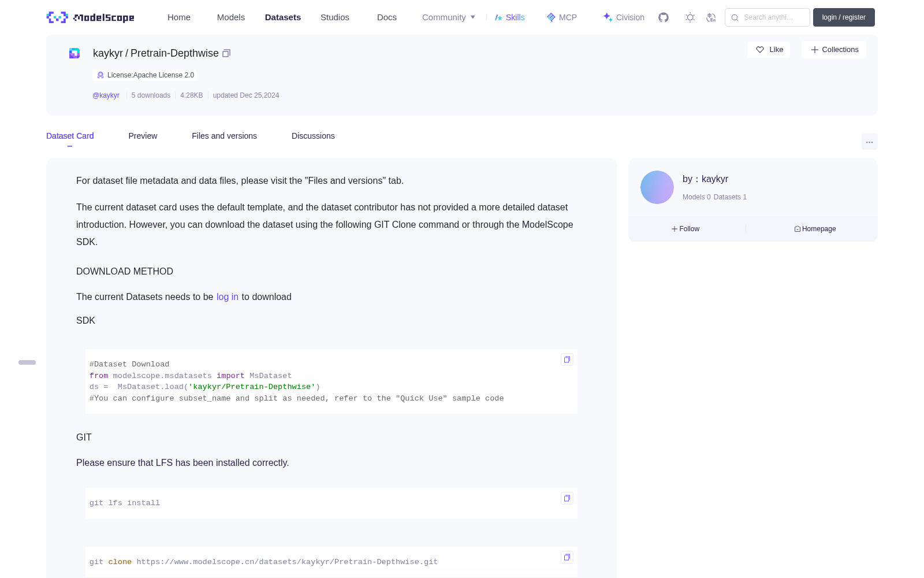
Task: Click the 'by : kaykyr' author name
Action: coord(705,179)
